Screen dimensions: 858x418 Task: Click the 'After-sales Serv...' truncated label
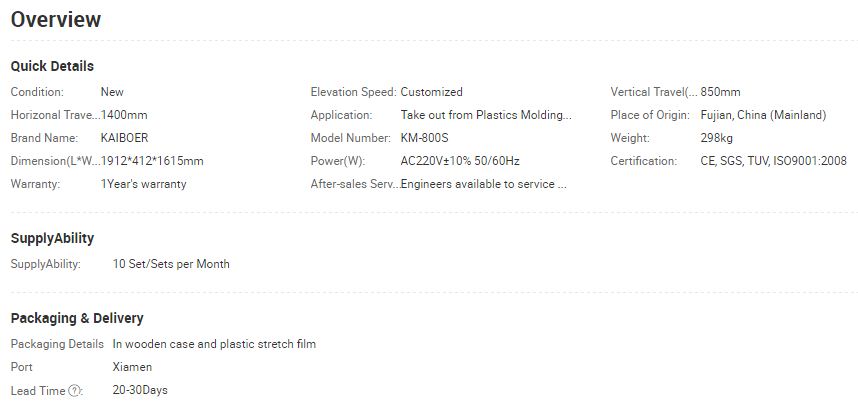coord(356,184)
